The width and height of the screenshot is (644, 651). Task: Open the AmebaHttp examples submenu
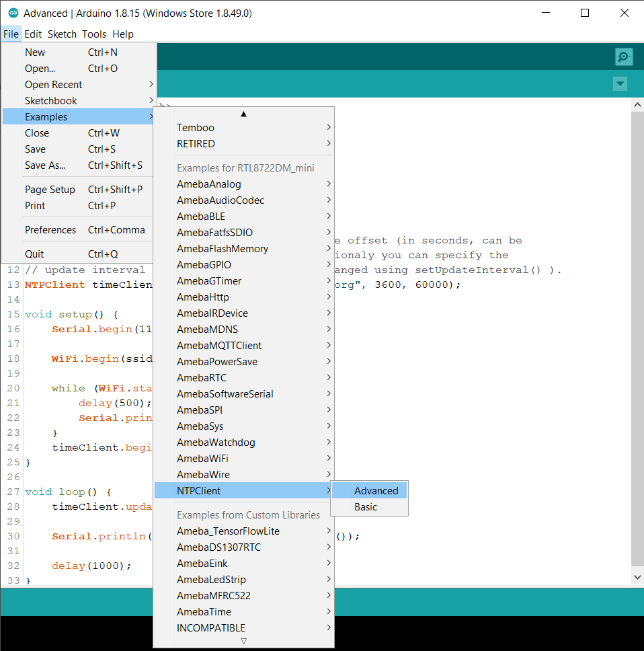(243, 297)
